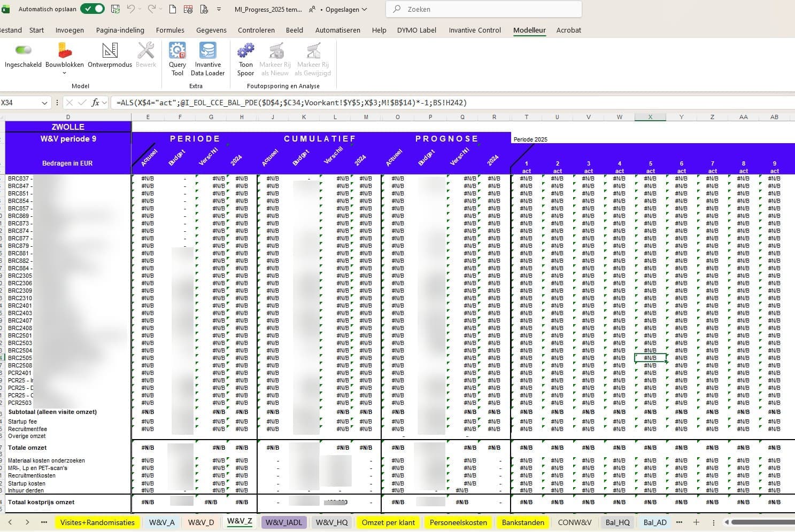
Task: Add a new sheet with plus button
Action: (696, 522)
